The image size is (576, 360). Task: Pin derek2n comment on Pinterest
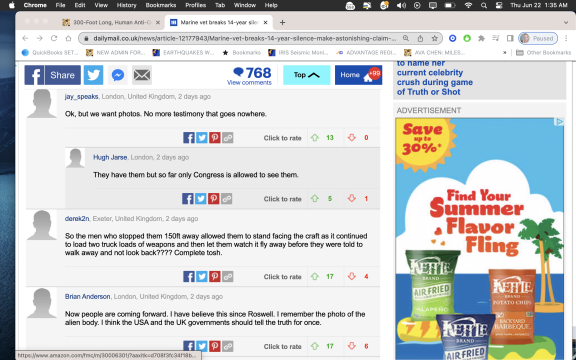point(215,277)
